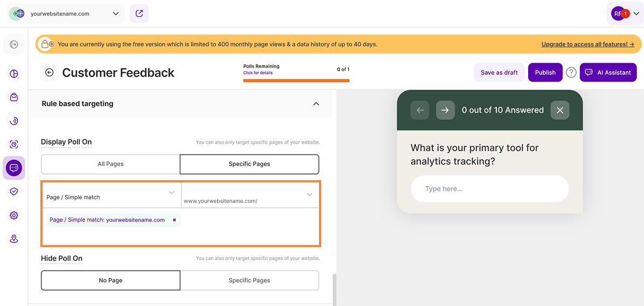Click the Polls Remaining progress bar
Screen dimensions: 644x306
pyautogui.click(x=296, y=80)
